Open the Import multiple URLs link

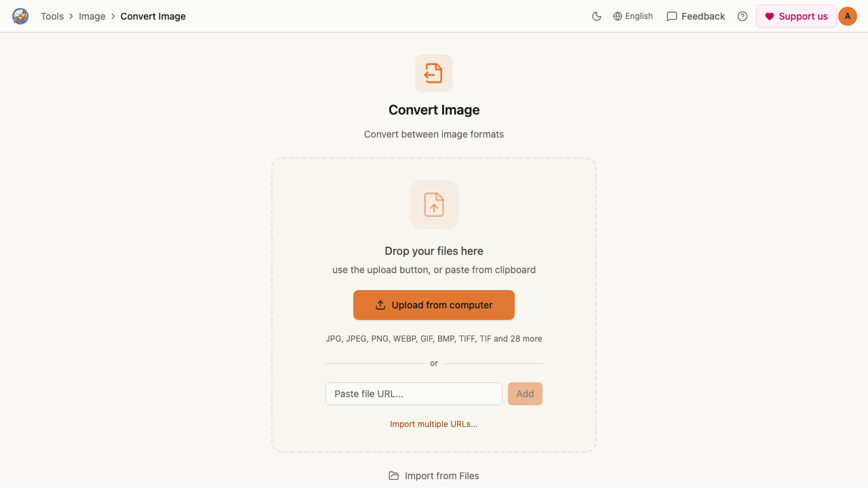434,424
